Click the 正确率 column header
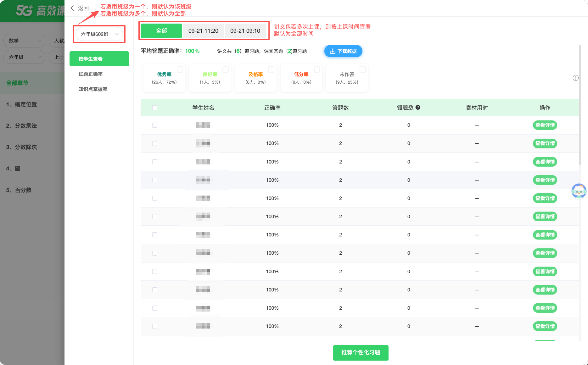Screen dimensions: 588x365 272,108
